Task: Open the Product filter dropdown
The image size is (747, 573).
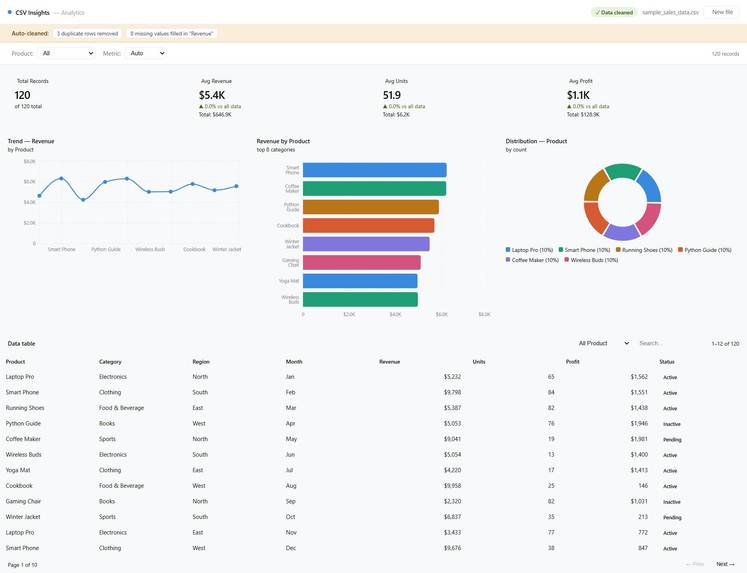Action: point(68,53)
